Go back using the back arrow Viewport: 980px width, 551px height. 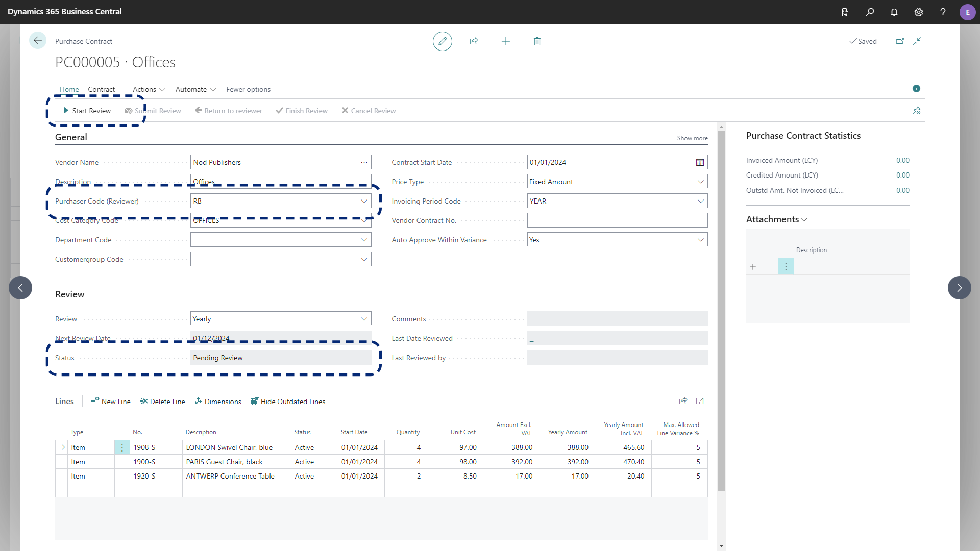[x=38, y=41]
